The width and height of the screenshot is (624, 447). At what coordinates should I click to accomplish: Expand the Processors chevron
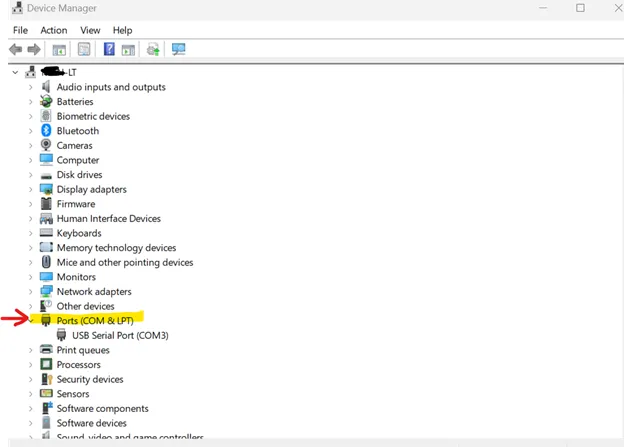[x=31, y=365]
